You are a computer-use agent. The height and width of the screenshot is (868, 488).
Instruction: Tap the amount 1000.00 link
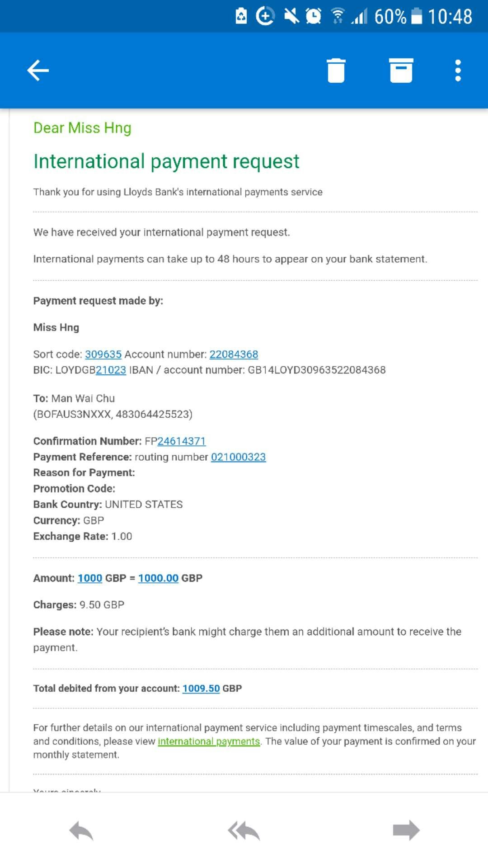[158, 578]
